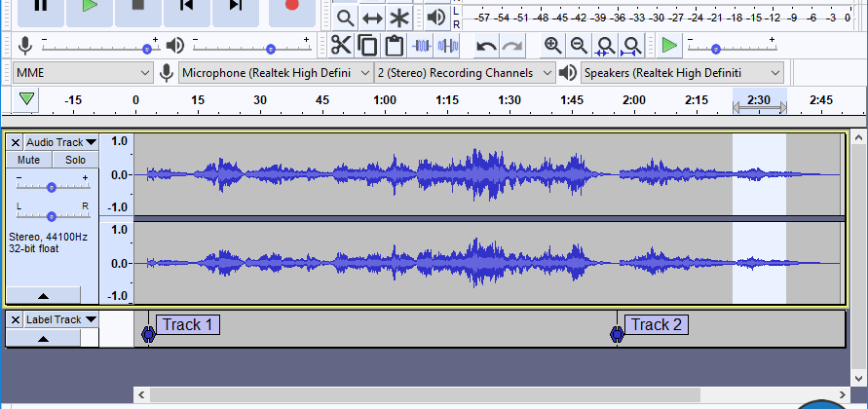Click the Silence audio icon
The height and width of the screenshot is (409, 868).
pos(448,45)
